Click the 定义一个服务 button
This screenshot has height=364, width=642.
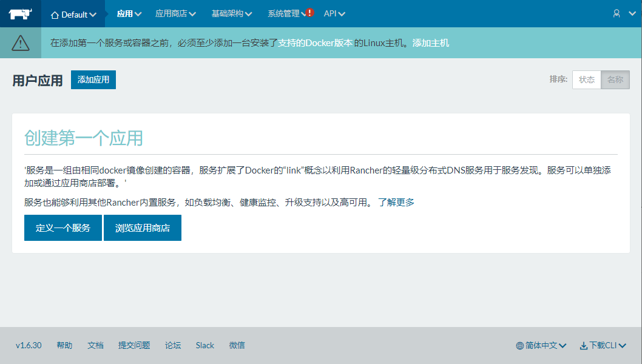63,227
